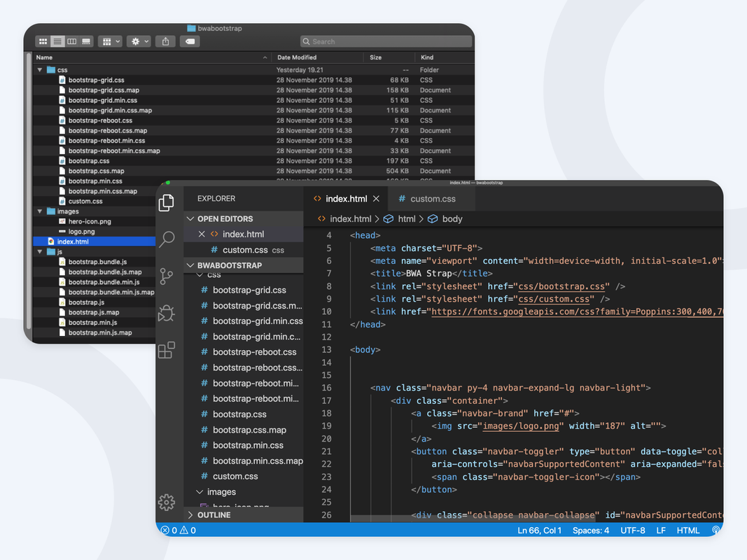Click the UTF-8 encoding indicator

pos(633,530)
